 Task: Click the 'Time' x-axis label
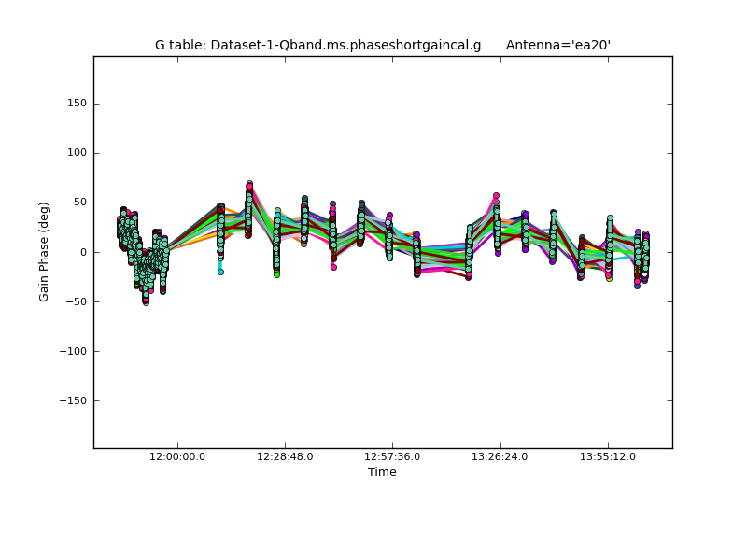coord(382,472)
